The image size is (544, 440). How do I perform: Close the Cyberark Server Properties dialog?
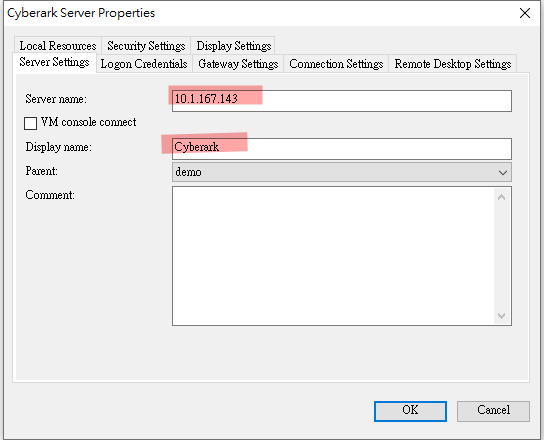tap(525, 13)
